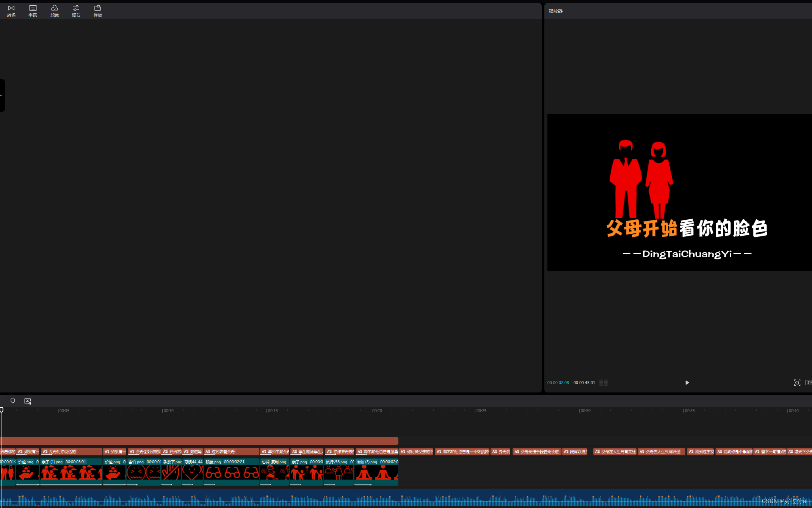Select the 父母在人生尚有来处 text clip
812x508 pixels.
[614, 452]
